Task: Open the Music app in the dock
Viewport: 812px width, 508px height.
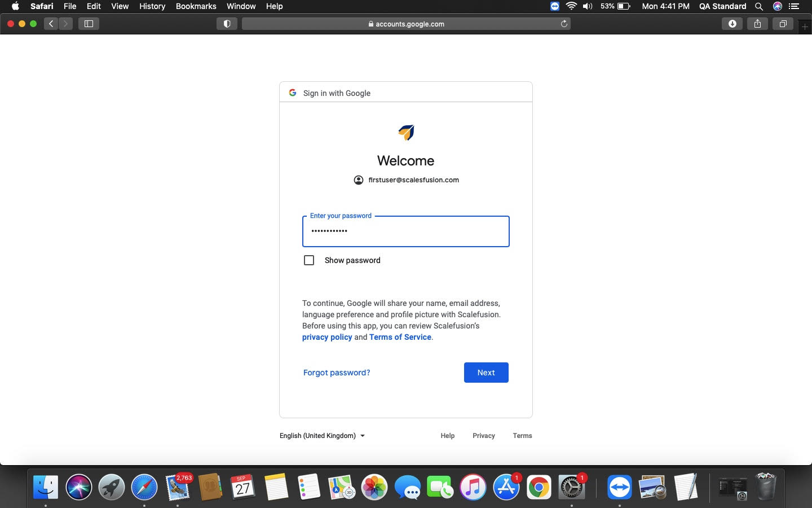Action: 473,487
